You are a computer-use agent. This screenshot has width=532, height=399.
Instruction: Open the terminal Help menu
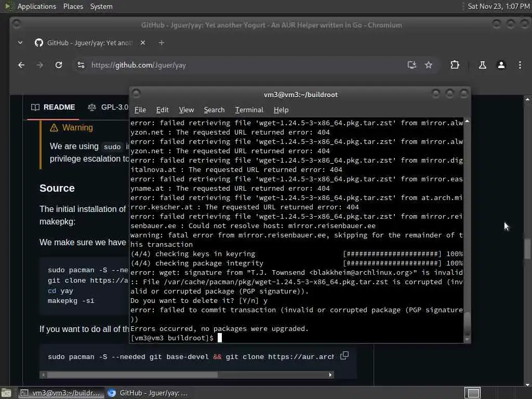[x=281, y=110]
